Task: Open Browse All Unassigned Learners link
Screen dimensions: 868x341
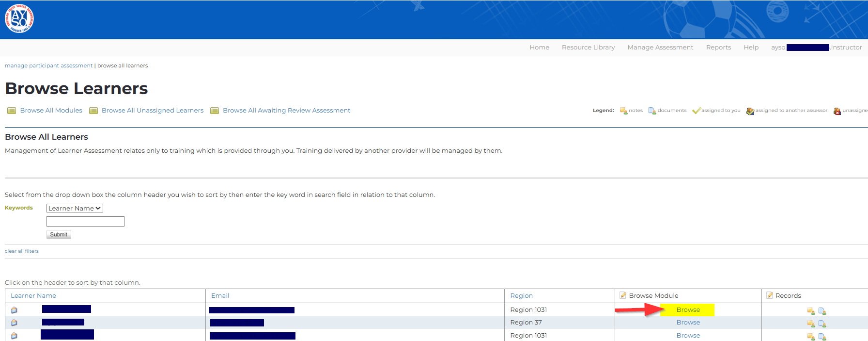Action: pos(152,111)
